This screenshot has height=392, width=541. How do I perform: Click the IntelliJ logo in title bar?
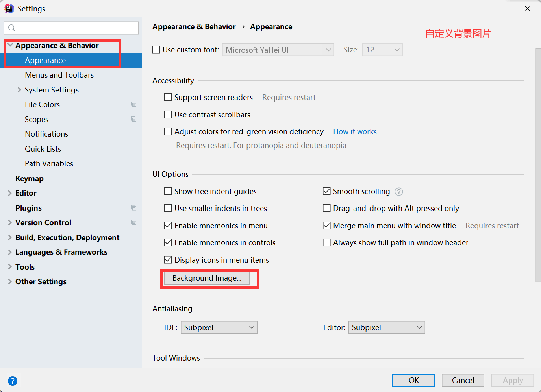point(9,9)
